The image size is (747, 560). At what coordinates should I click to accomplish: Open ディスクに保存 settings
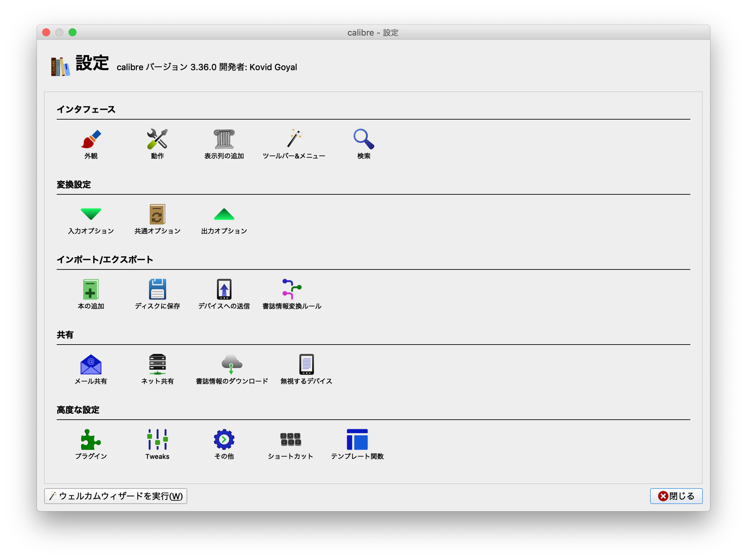157,294
